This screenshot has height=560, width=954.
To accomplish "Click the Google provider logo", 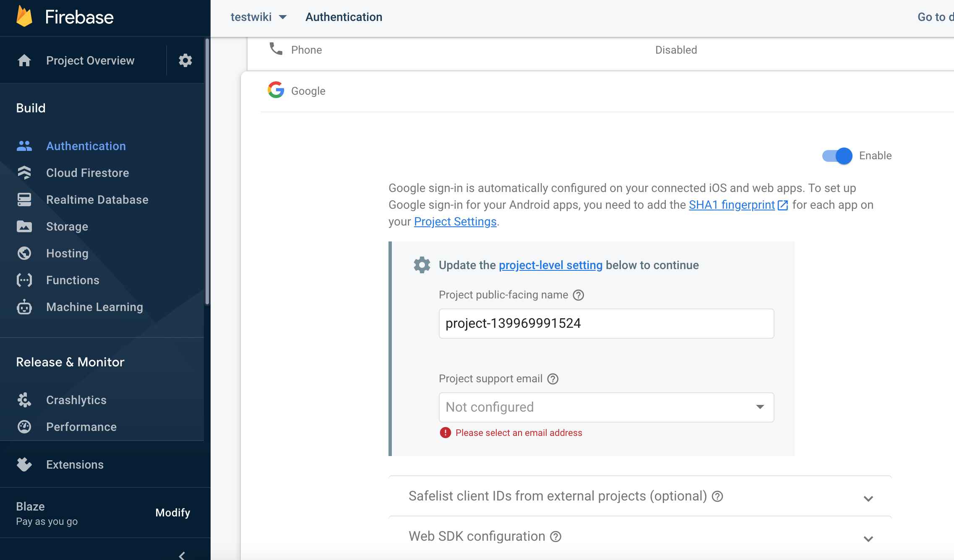I will pos(276,90).
